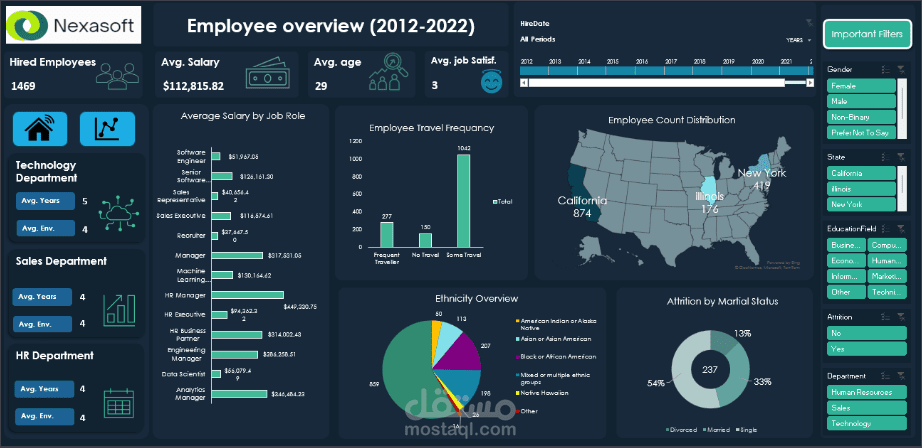Click Sales Department Avg. Env. button
Screen dimensions: 922x448
[42, 324]
